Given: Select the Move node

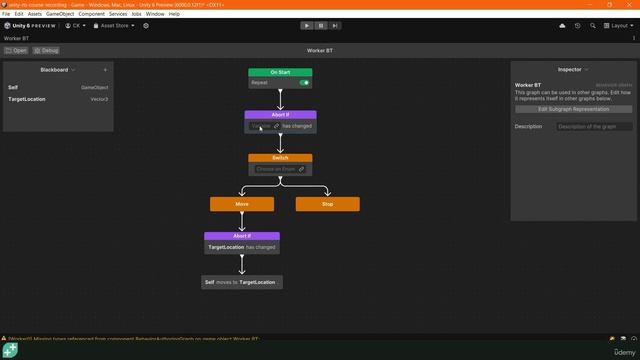Looking at the screenshot, I should click(x=242, y=204).
